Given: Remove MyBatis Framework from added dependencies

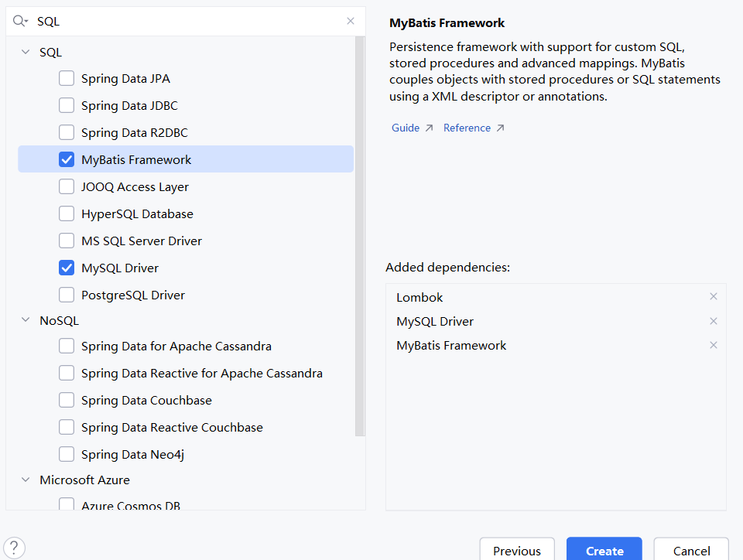Looking at the screenshot, I should 714,346.
